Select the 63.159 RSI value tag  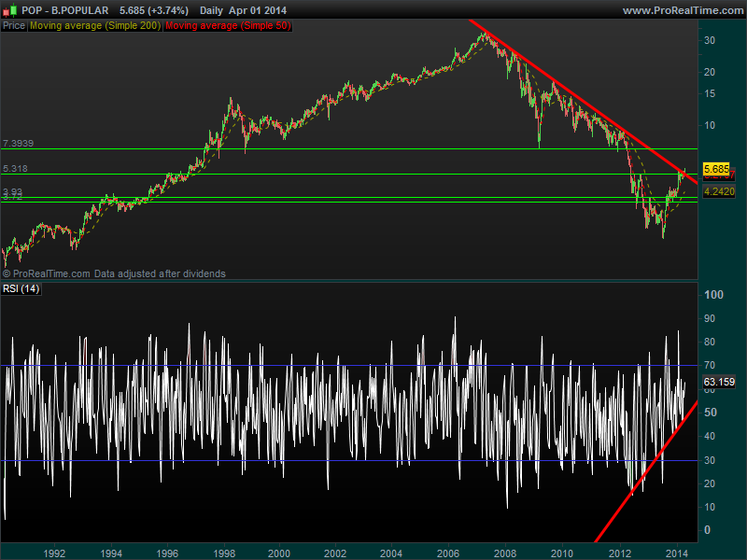pos(719,382)
